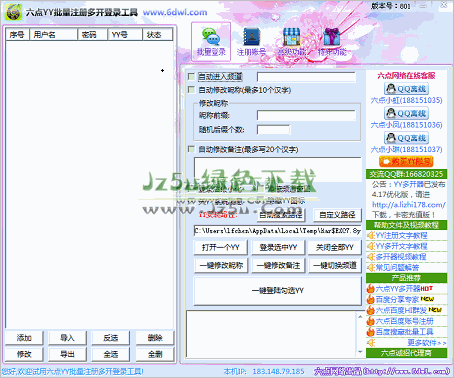Image resolution: width=454 pixels, height=378 pixels.
Task: Click the YY install path field
Action: click(277, 231)
